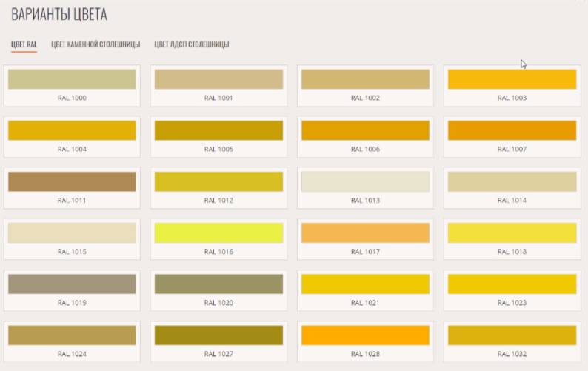Click the RAL 1013 off-white swatch
The height and width of the screenshot is (371, 588).
click(x=365, y=181)
